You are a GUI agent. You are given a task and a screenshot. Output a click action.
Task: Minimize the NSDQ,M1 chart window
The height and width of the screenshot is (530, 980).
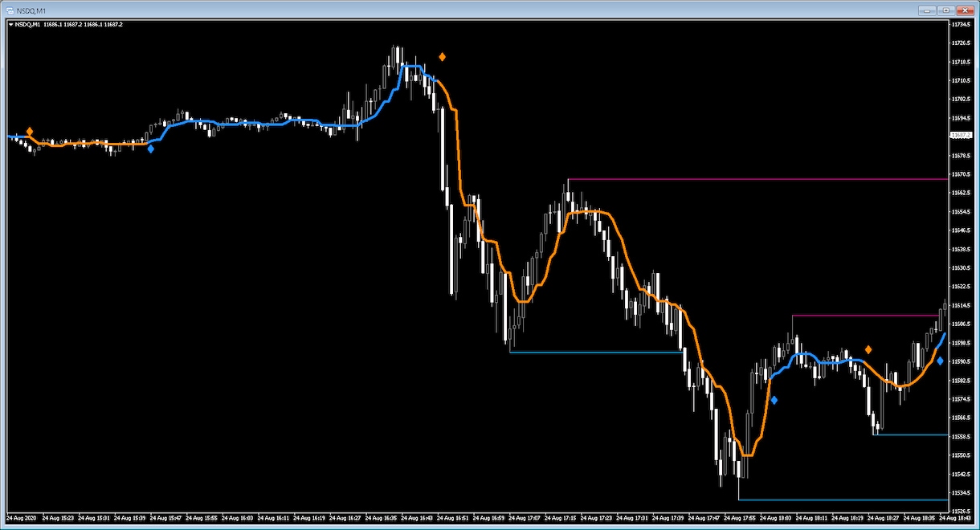coord(929,10)
